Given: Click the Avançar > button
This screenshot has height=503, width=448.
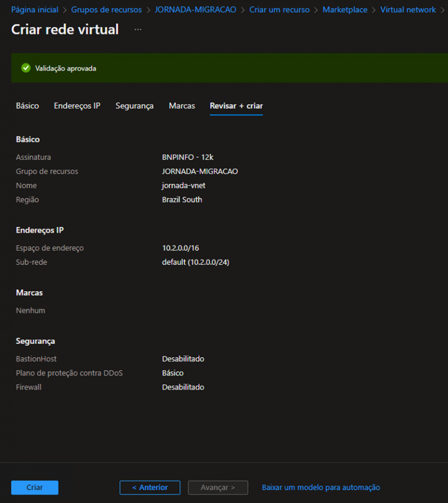Looking at the screenshot, I should pyautogui.click(x=218, y=487).
